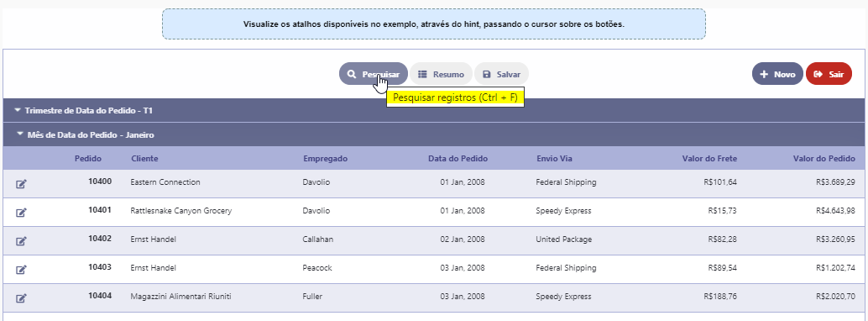Exit using the red Sair button

(829, 74)
